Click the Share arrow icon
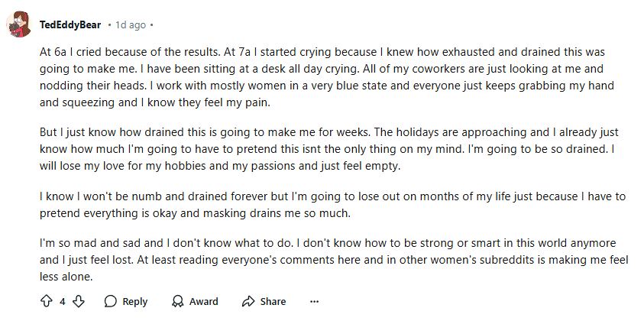This screenshot has height=321, width=644. tap(248, 301)
